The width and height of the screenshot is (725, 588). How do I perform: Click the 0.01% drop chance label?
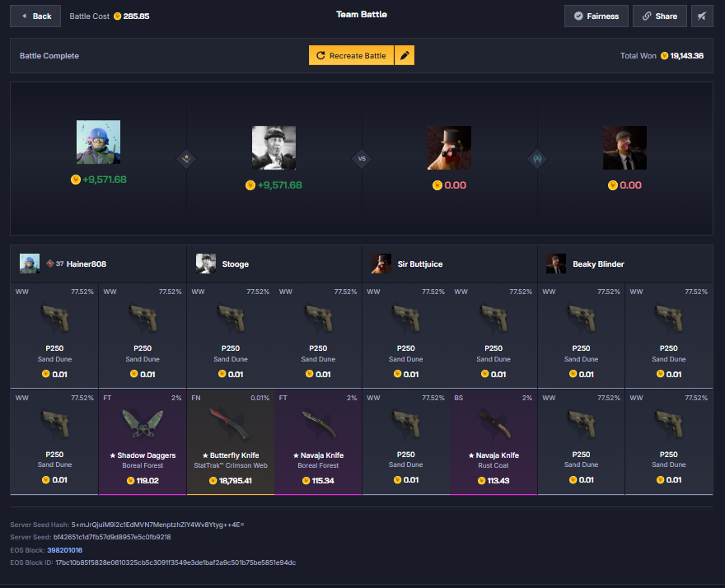pyautogui.click(x=260, y=398)
